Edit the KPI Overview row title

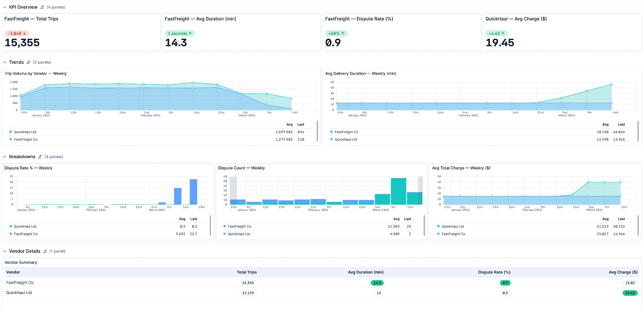[42, 7]
